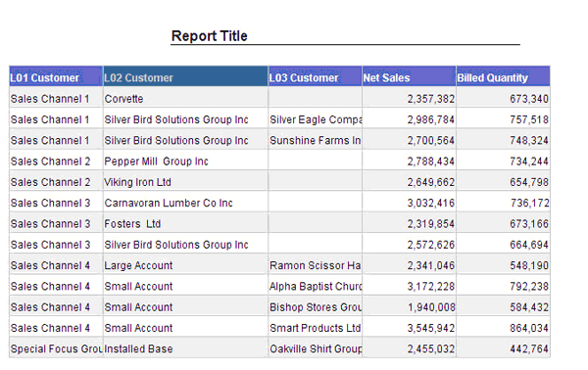
Task: Select the Fosters Ltd cell
Action: [x=185, y=224]
